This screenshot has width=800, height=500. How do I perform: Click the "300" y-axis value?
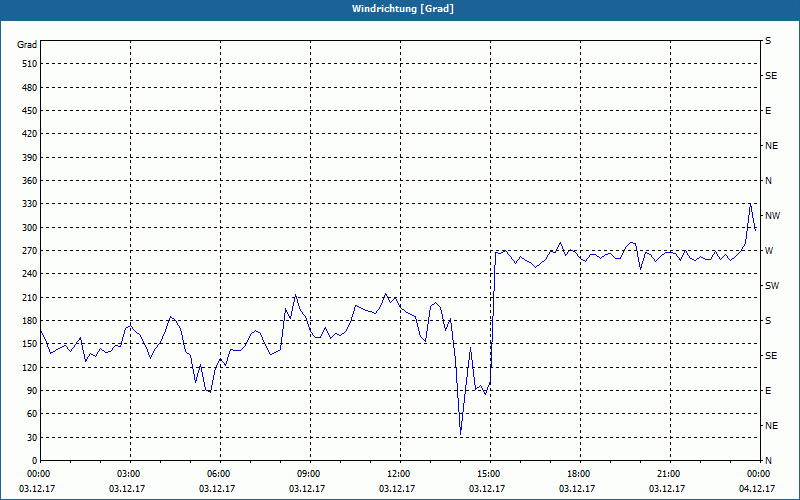[x=29, y=228]
